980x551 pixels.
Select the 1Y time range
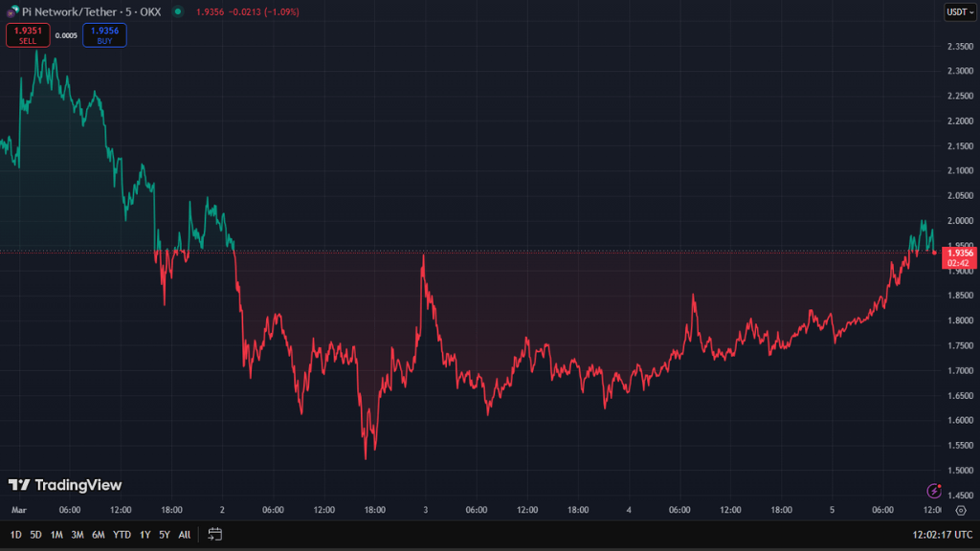(145, 535)
